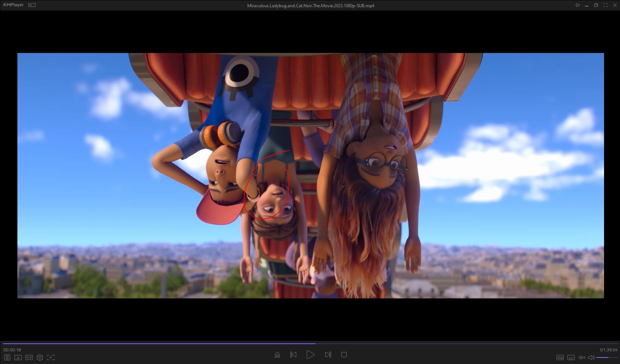
Task: Click the compact mode icon beside KMPlayer
Action: (32, 5)
